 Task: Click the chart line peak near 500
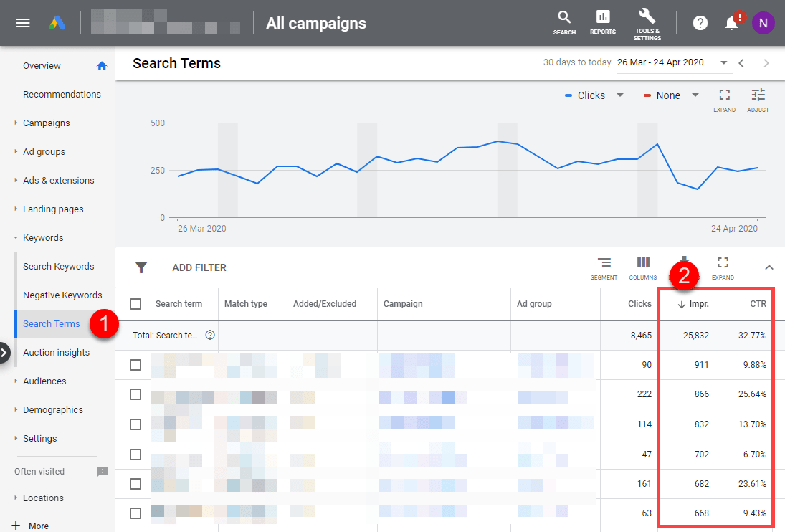coord(498,141)
